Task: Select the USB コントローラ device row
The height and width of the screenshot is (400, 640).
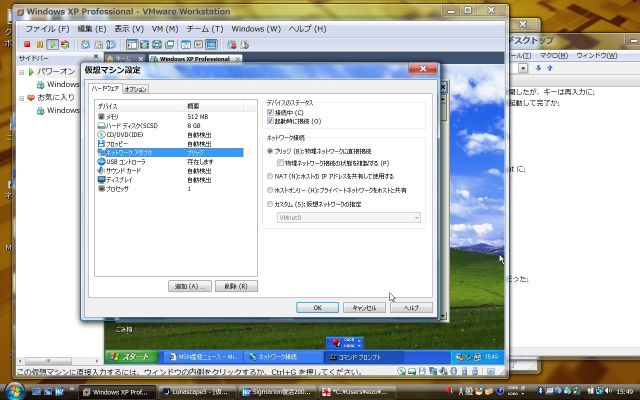Action: [169, 162]
